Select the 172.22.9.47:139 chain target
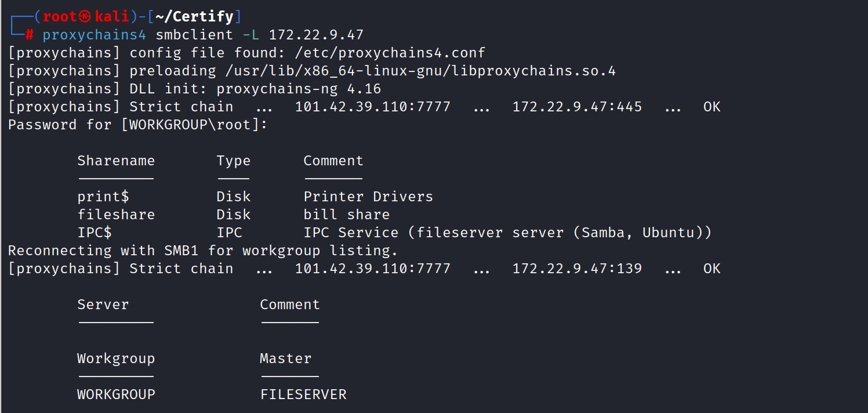Viewport: 868px width, 413px height. [577, 269]
